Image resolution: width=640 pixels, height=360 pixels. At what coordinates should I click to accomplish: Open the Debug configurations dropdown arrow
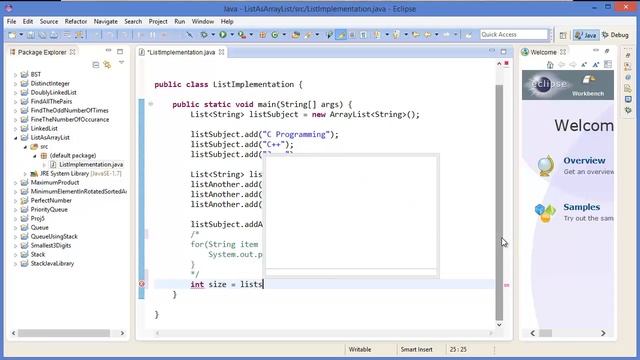(x=213, y=35)
